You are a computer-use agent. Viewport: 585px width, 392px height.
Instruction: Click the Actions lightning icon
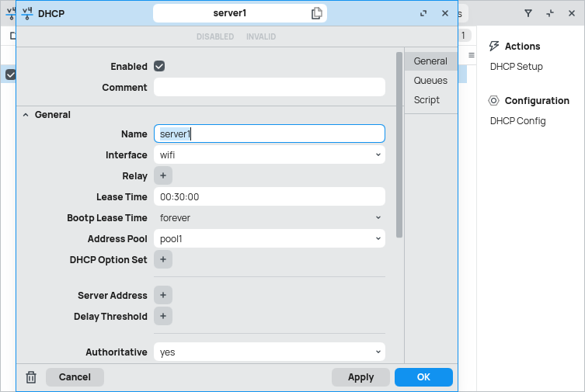493,47
